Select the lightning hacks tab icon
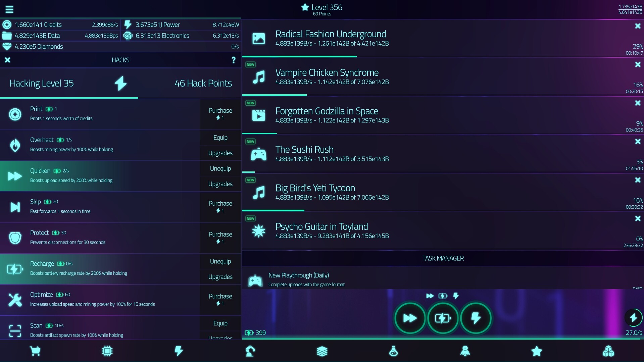 [179, 351]
